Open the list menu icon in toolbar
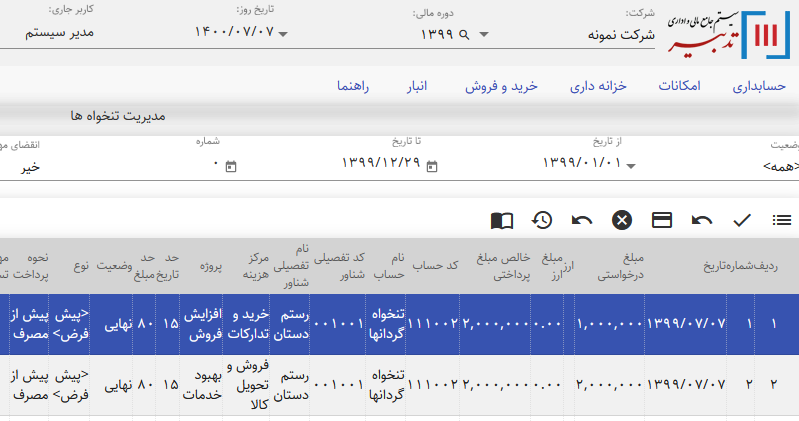The height and width of the screenshot is (421, 799). tap(782, 220)
